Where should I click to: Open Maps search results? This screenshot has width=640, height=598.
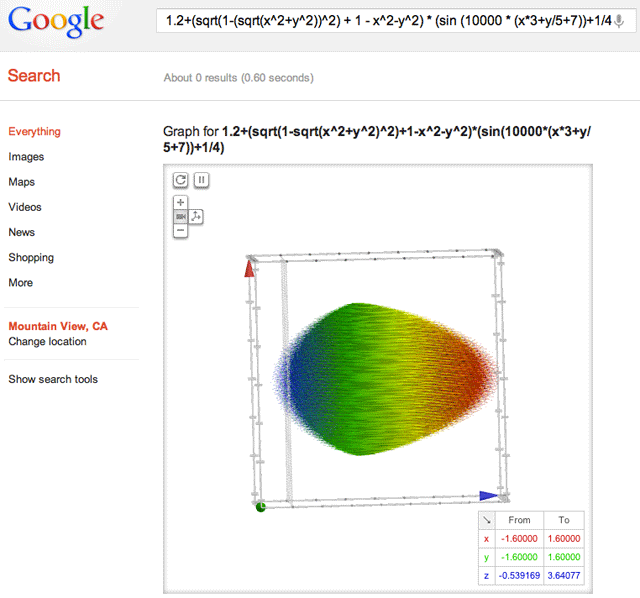[x=22, y=182]
